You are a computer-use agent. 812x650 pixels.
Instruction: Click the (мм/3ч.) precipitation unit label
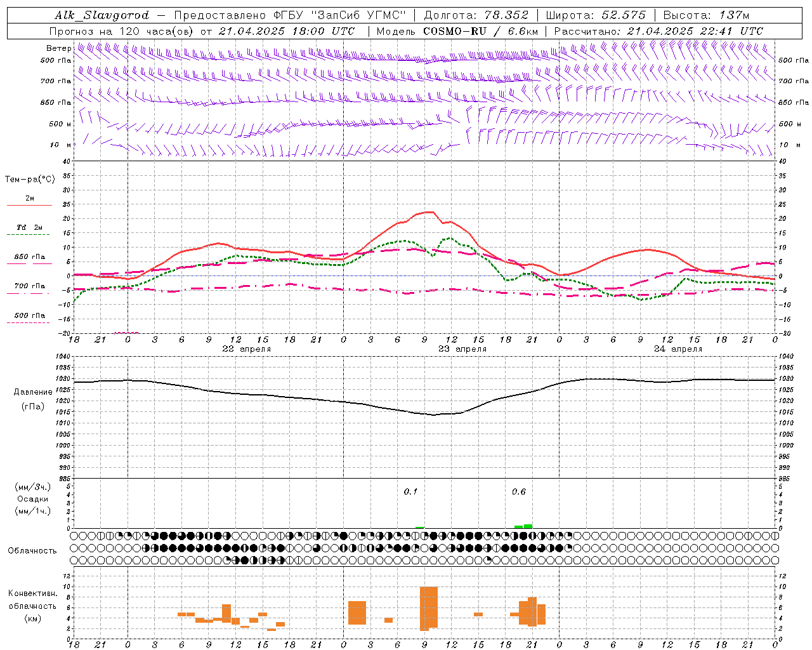tap(33, 487)
